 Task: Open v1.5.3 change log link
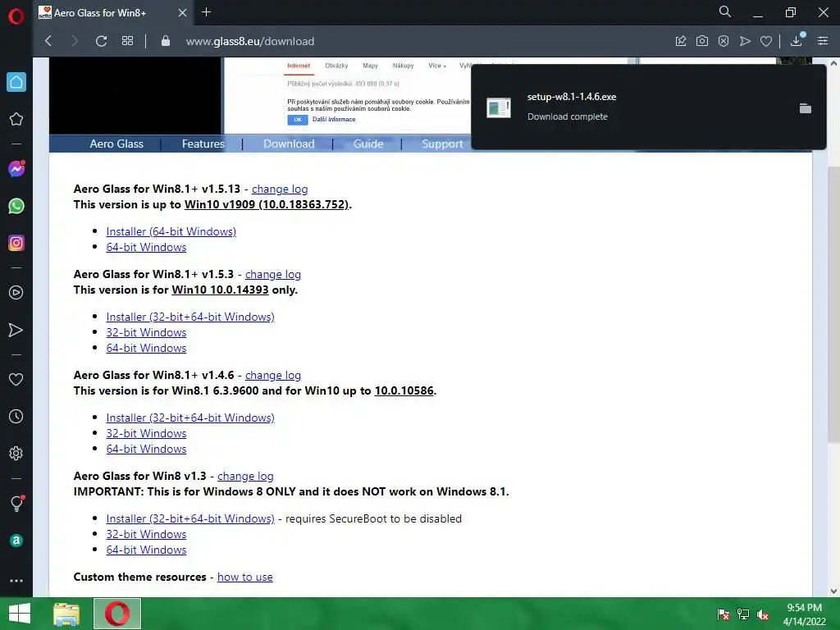tap(272, 274)
